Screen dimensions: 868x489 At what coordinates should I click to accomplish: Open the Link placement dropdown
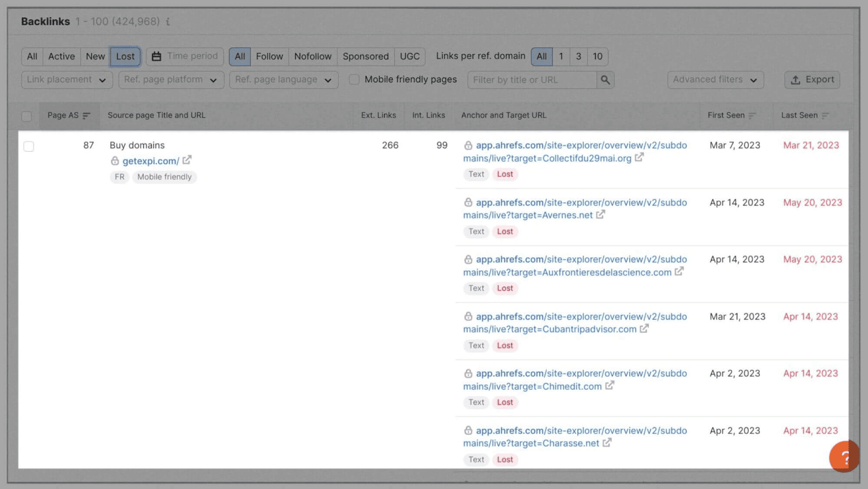tap(66, 79)
